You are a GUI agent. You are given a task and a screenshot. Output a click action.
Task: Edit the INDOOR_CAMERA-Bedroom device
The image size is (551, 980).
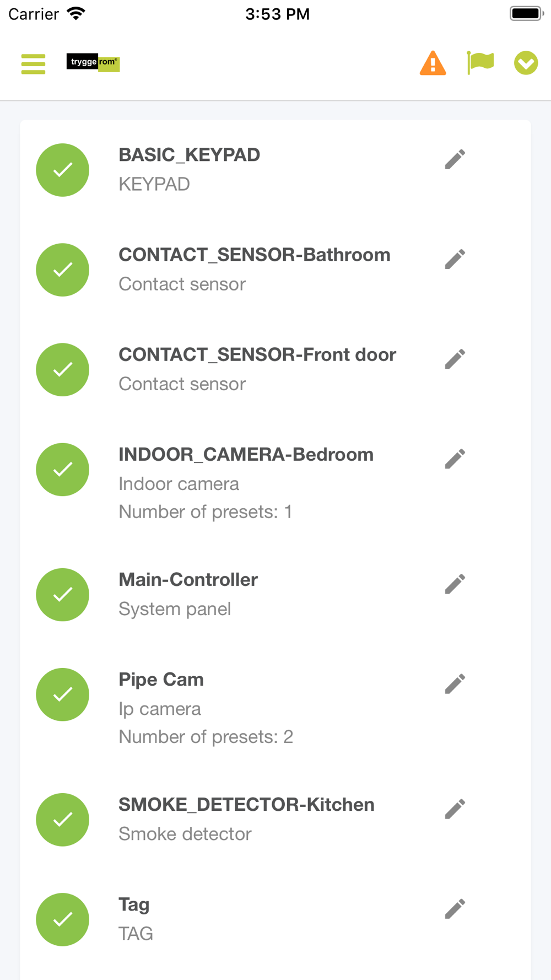(x=455, y=459)
